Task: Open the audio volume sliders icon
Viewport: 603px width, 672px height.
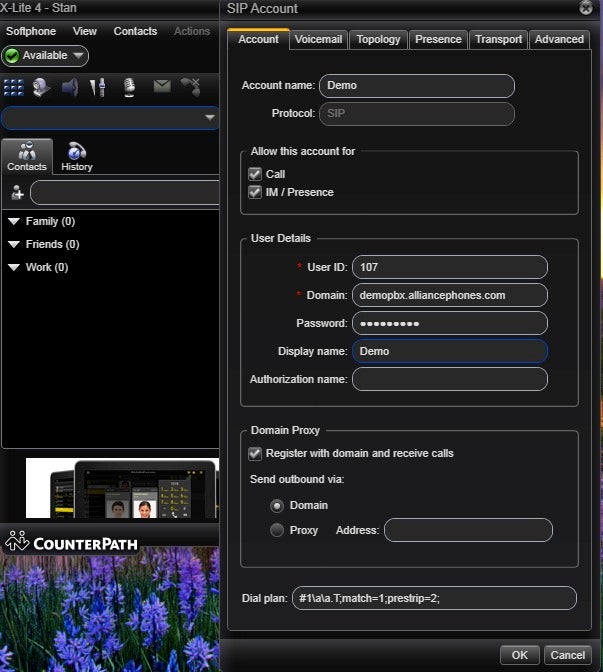Action: point(98,87)
